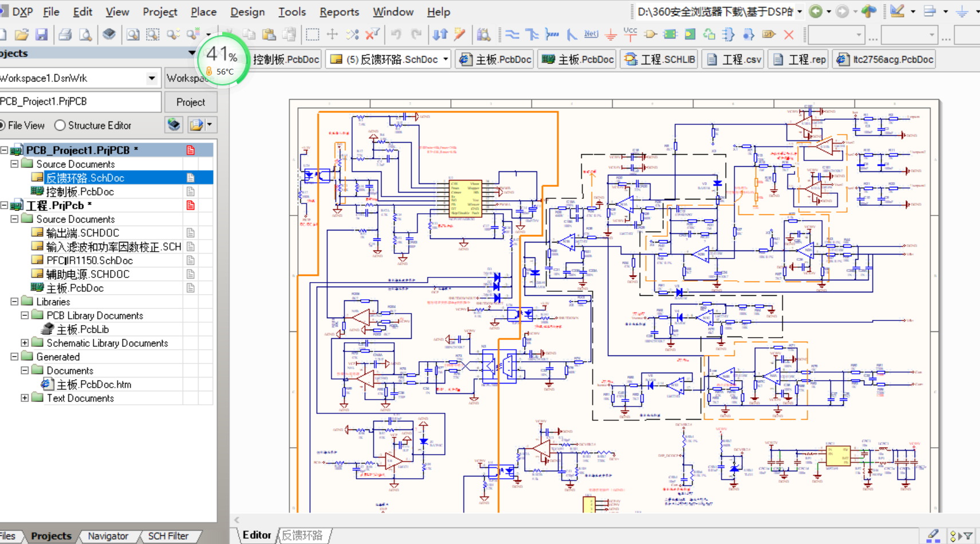This screenshot has height=544, width=980.
Task: Place a GND power port
Action: (x=611, y=35)
